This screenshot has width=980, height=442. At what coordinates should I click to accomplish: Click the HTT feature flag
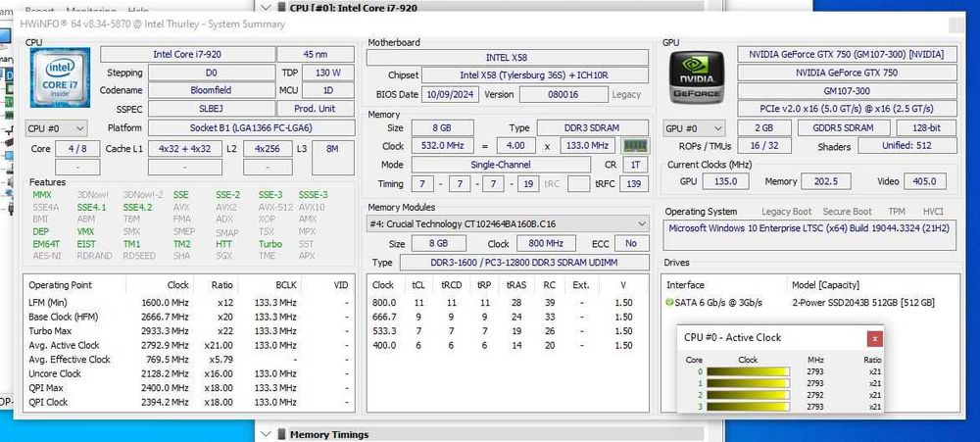click(x=223, y=244)
